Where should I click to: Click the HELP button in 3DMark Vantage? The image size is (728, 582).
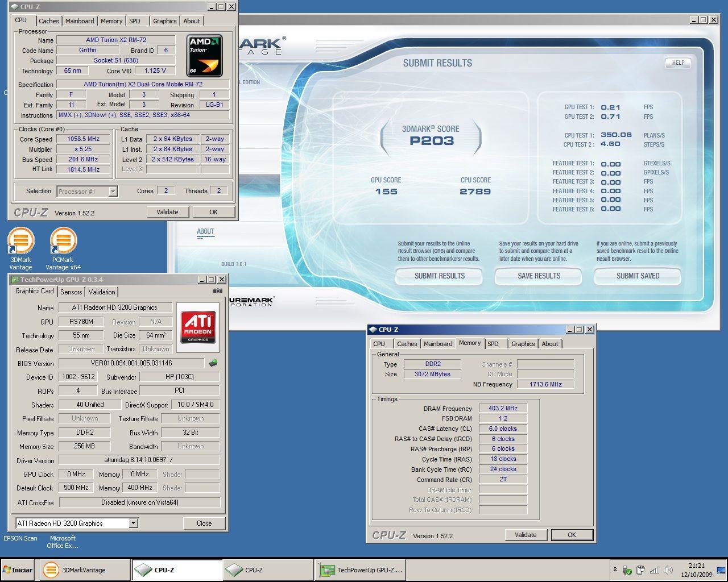point(678,63)
